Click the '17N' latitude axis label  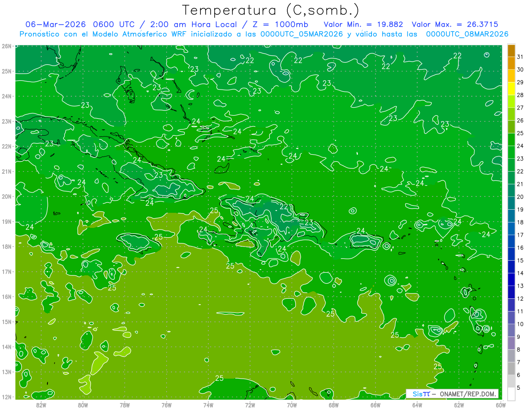click(x=6, y=271)
